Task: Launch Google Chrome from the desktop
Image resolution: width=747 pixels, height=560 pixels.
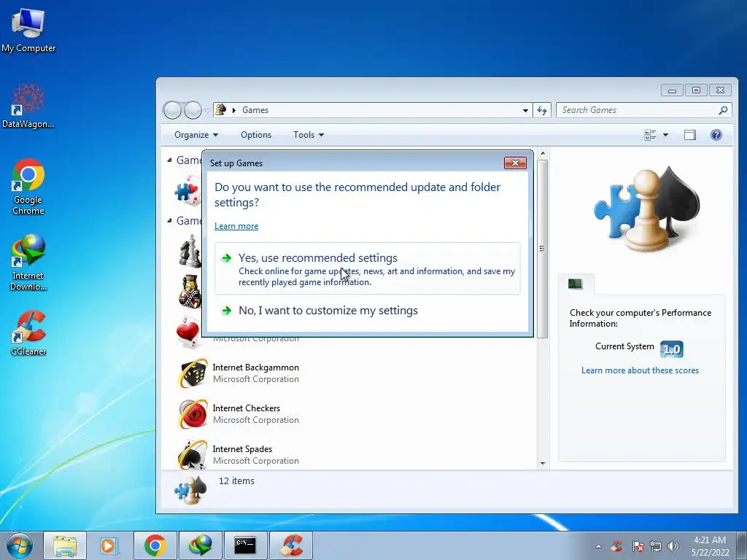Action: pos(28,186)
